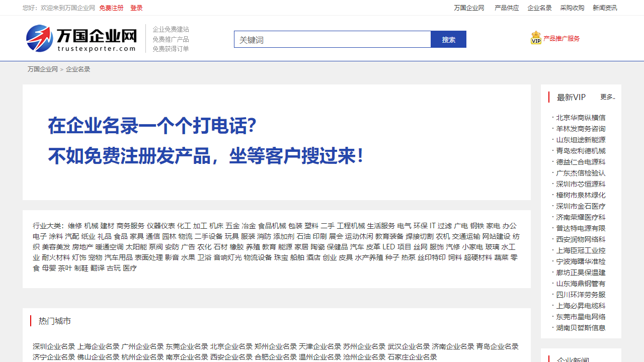This screenshot has height=362, width=644.
Task: Click 更多 to see more VIP entries
Action: coord(607,97)
